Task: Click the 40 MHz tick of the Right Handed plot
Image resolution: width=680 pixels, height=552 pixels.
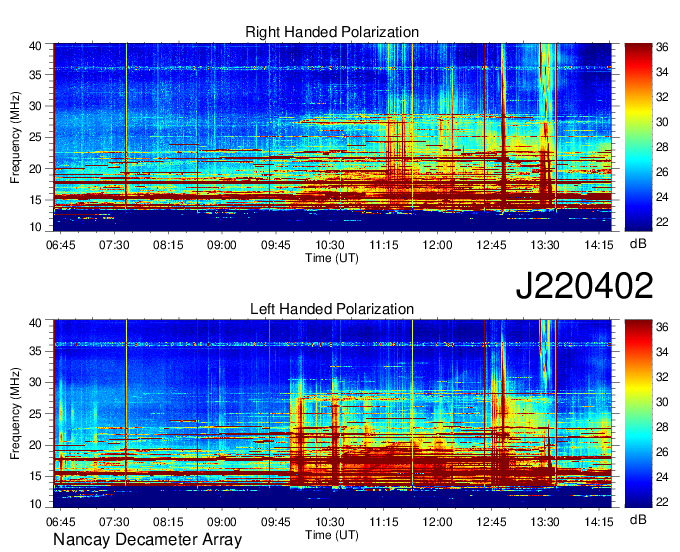Action: tap(35, 46)
